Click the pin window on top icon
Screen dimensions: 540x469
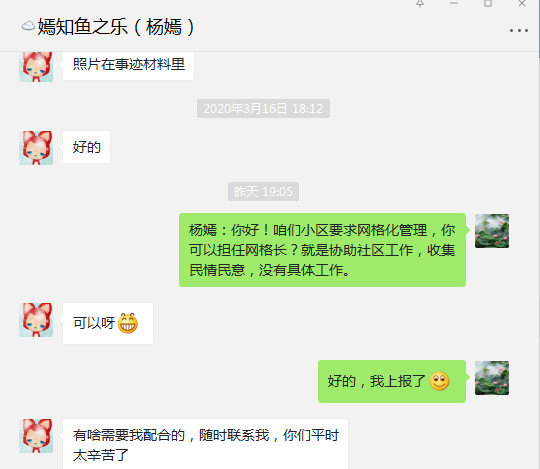tap(420, 3)
